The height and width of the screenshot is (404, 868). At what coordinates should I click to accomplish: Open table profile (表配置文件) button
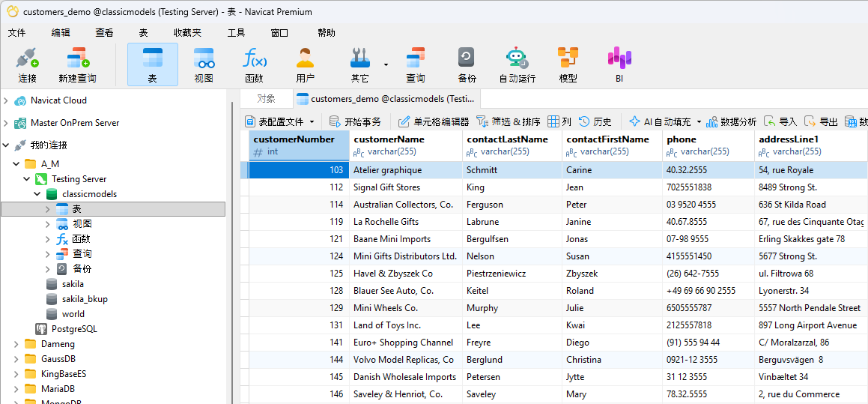(x=275, y=121)
